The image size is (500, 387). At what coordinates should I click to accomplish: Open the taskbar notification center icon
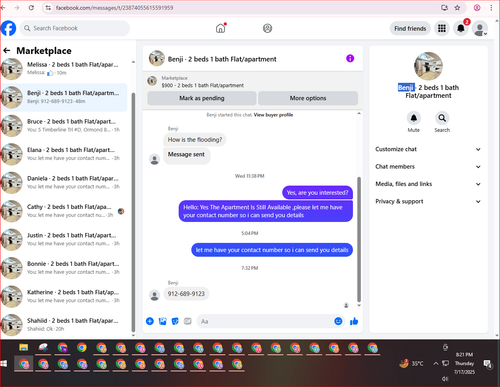(488, 364)
